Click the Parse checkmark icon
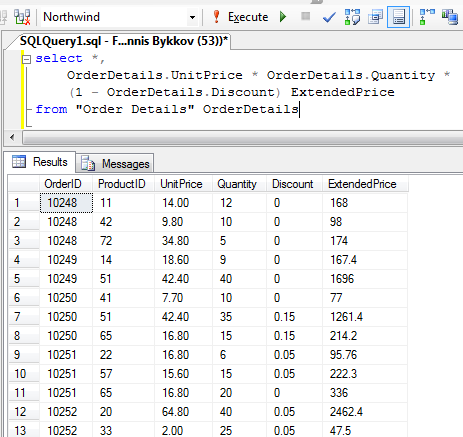This screenshot has height=437, width=463. pyautogui.click(x=329, y=17)
